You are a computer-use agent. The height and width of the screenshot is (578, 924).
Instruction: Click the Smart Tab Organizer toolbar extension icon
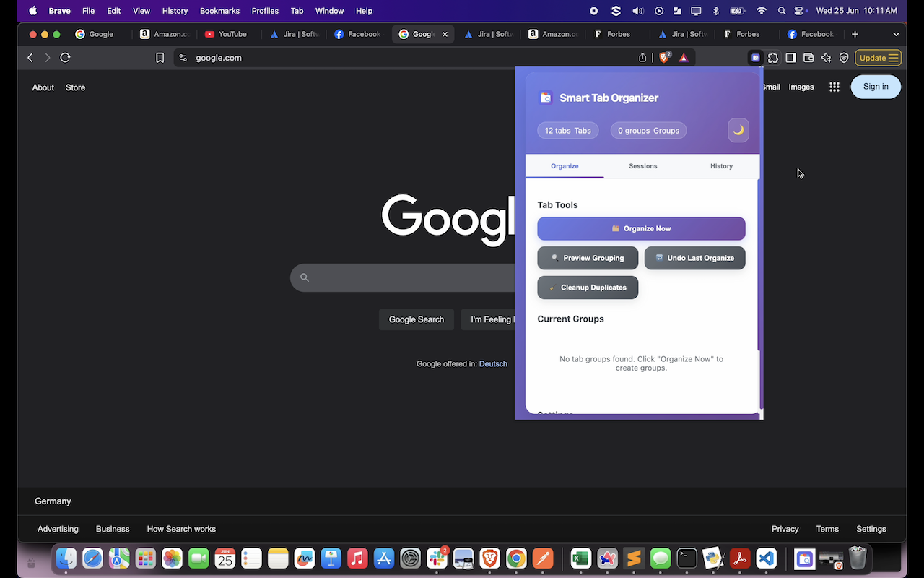[755, 58]
